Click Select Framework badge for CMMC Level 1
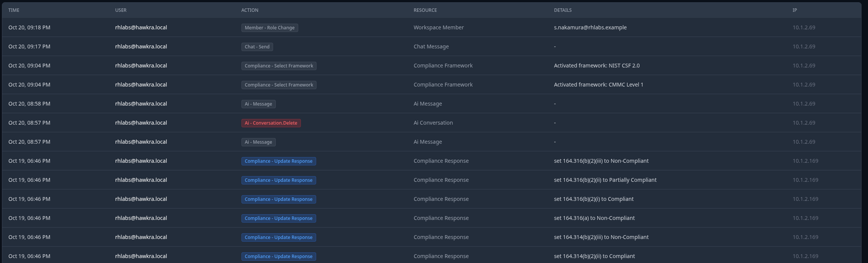The height and width of the screenshot is (263, 868). 279,85
